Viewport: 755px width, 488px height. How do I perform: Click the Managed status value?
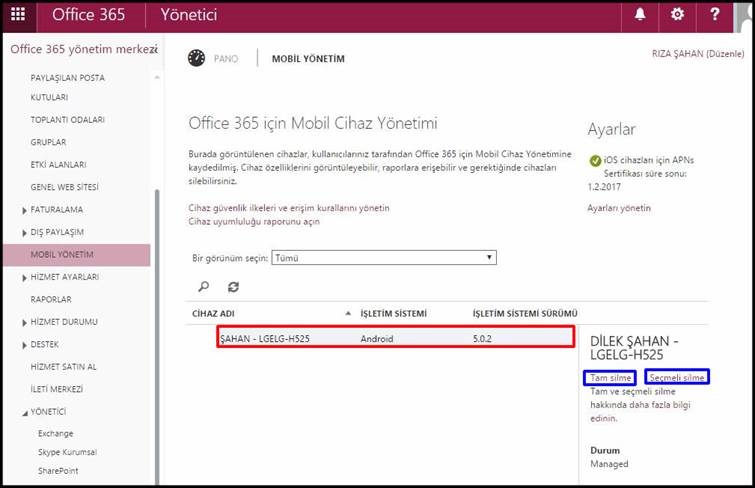pyautogui.click(x=609, y=464)
